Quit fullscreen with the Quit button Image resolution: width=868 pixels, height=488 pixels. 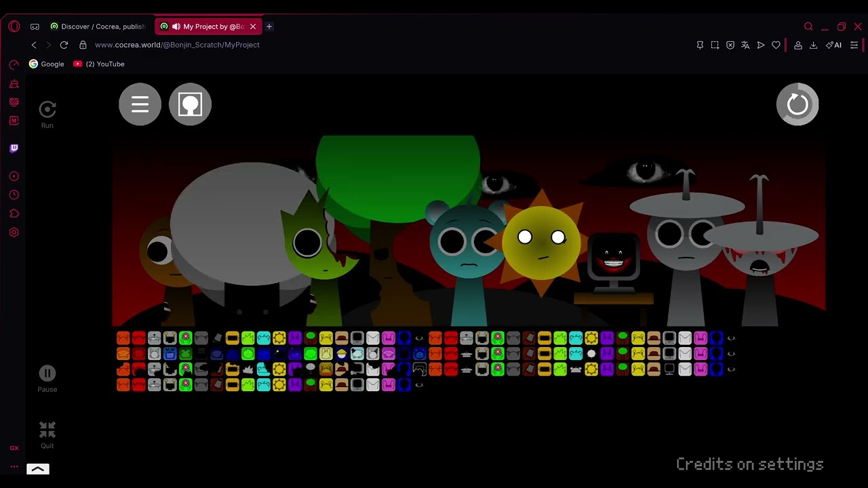point(47,434)
